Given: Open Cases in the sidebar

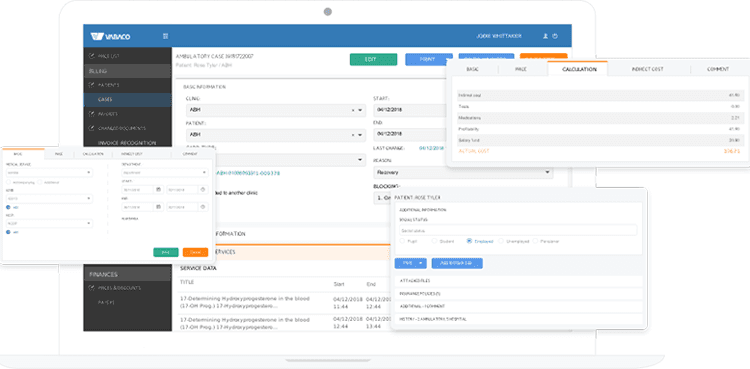Looking at the screenshot, I should 127,100.
